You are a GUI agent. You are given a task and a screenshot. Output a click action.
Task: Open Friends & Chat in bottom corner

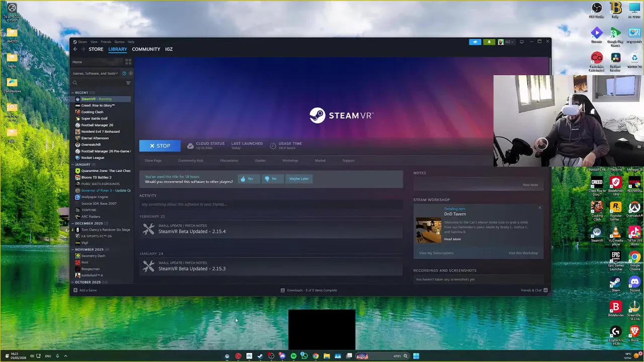pos(534,290)
